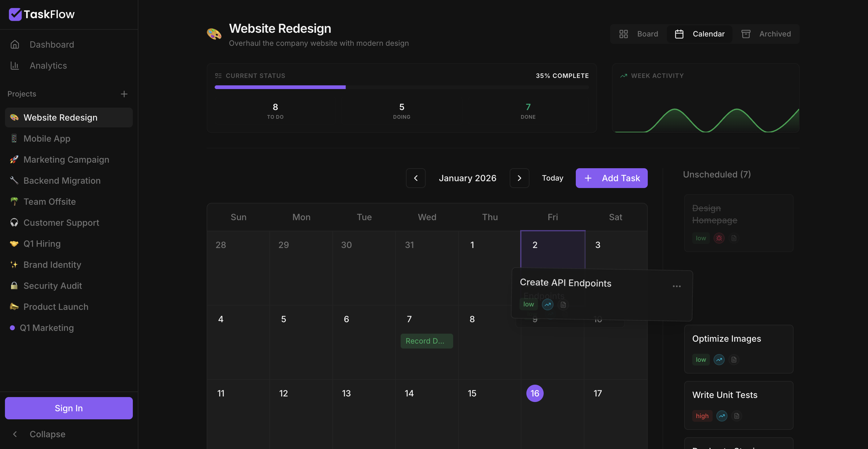The width and height of the screenshot is (868, 449).
Task: Select the Backend Migration project
Action: coord(69,181)
